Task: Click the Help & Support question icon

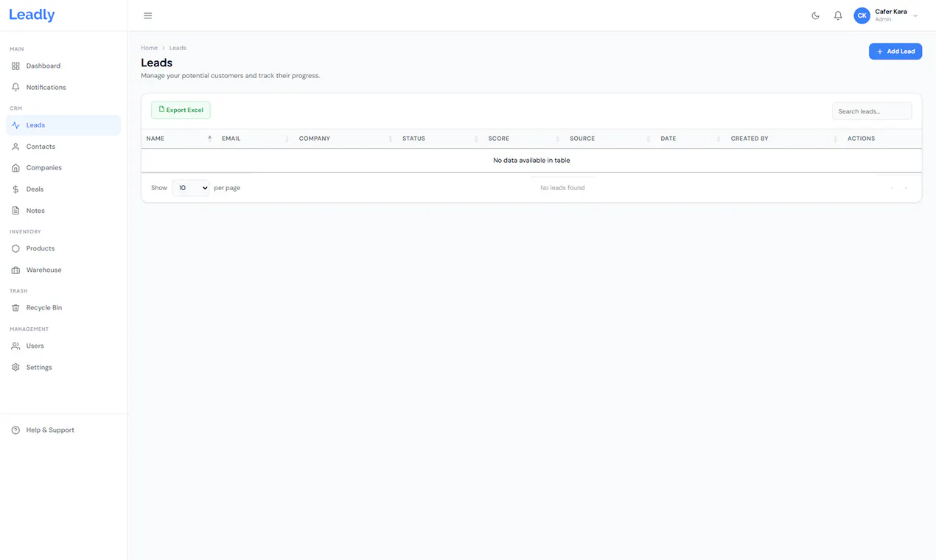Action: 15,430
